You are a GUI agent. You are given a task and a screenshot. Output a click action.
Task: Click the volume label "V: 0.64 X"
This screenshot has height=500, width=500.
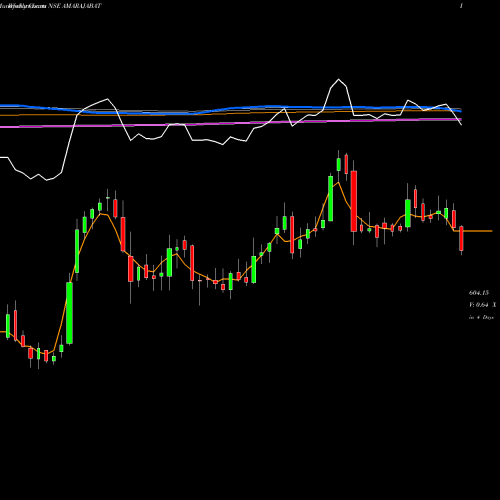click(482, 305)
